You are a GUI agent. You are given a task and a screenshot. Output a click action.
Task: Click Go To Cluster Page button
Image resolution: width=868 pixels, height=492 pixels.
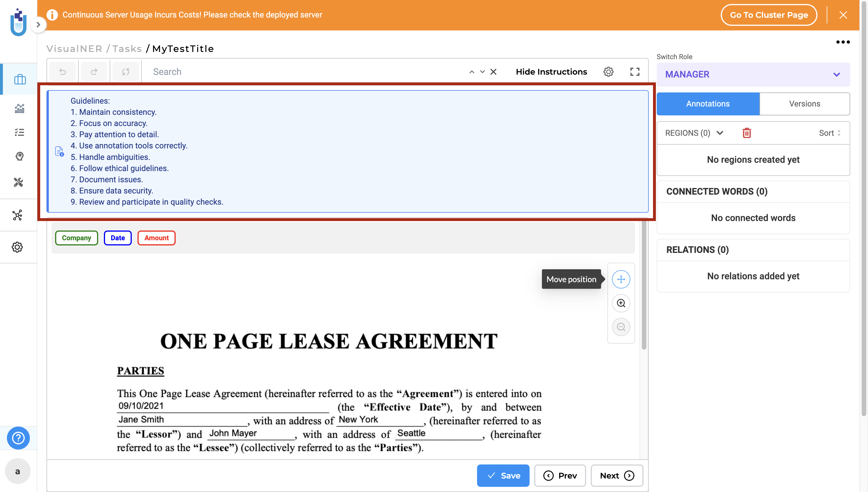pos(769,15)
